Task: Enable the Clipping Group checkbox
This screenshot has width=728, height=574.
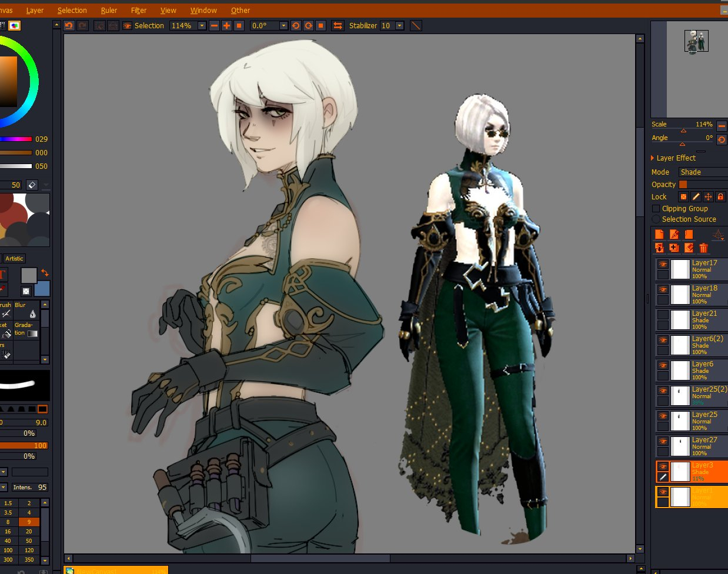Action: (656, 209)
